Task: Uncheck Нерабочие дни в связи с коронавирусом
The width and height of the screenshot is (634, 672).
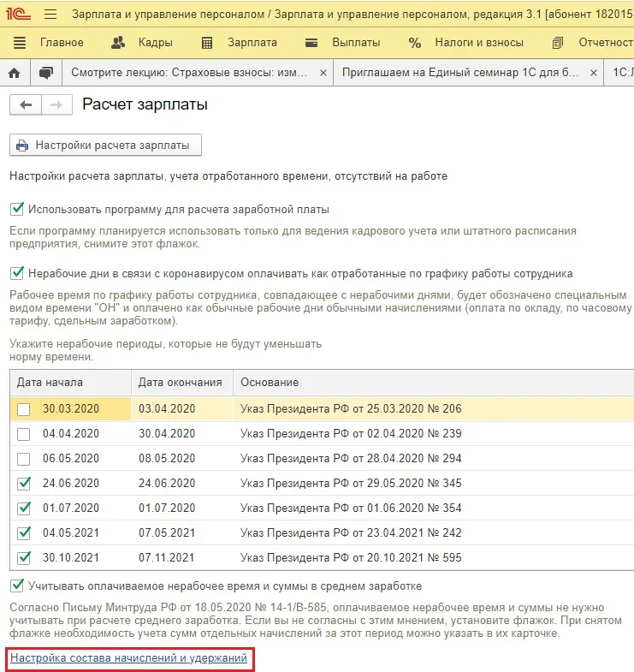Action: pos(17,274)
